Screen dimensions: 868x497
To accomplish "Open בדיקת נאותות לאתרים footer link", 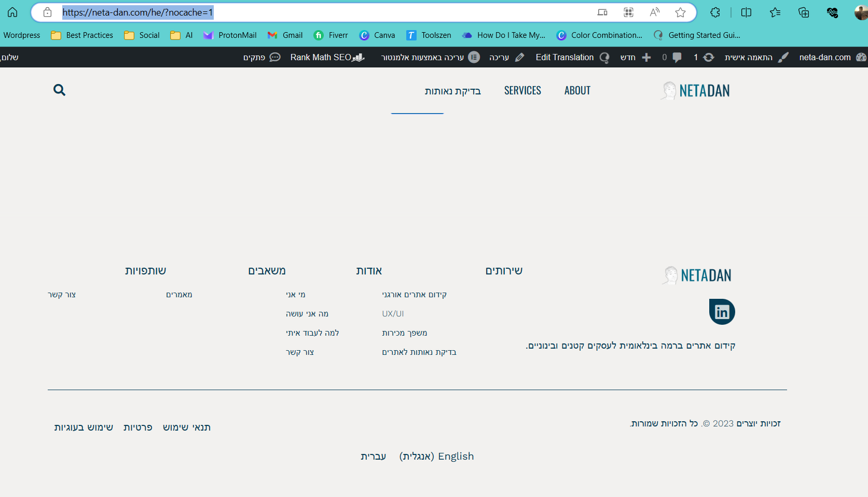I will pyautogui.click(x=419, y=352).
